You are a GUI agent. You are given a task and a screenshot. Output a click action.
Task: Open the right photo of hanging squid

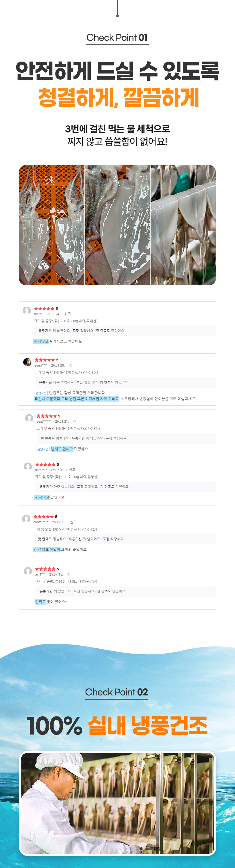click(x=183, y=225)
